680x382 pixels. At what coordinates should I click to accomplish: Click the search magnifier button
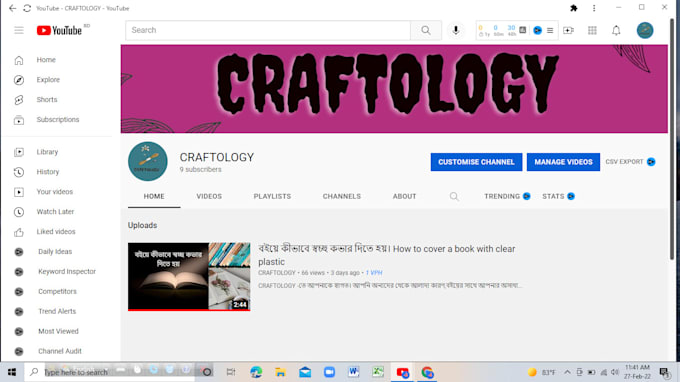click(x=426, y=30)
